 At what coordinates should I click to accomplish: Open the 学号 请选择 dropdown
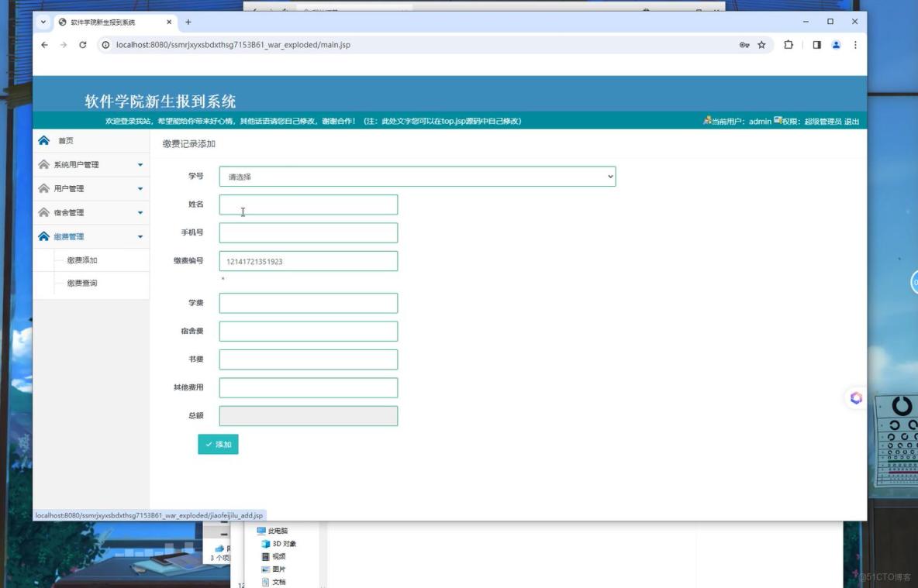416,176
